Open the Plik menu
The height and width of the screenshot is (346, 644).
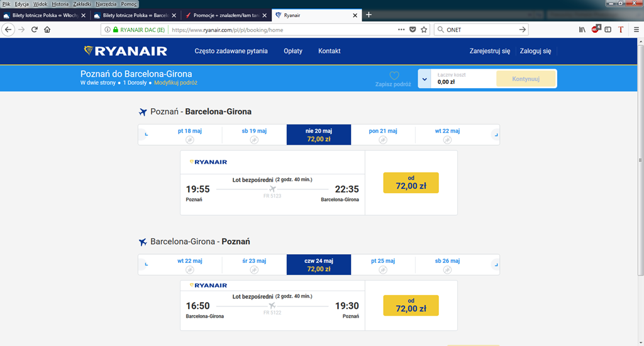(6, 4)
